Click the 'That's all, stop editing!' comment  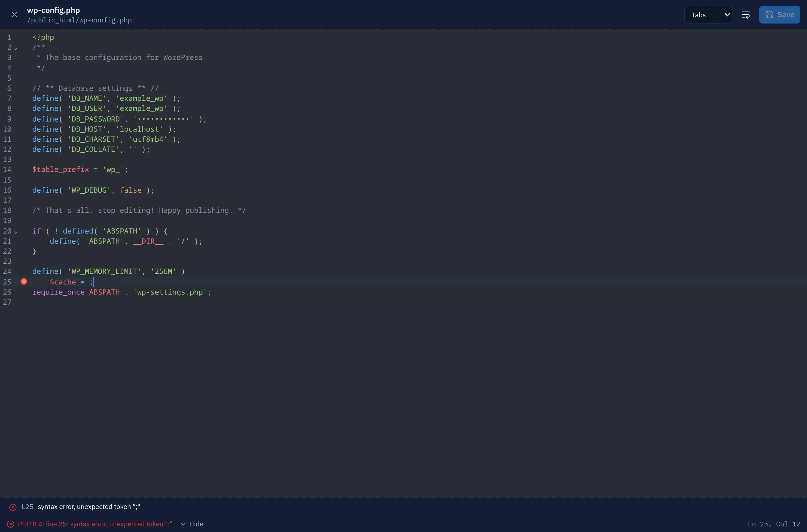139,210
